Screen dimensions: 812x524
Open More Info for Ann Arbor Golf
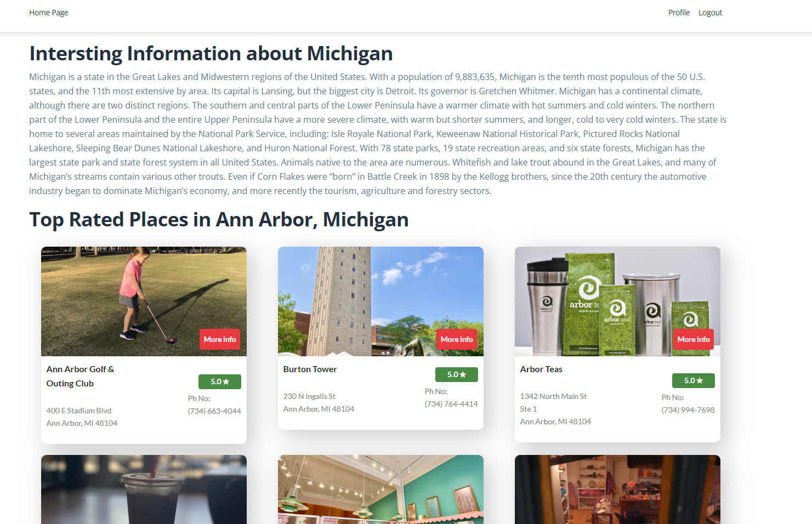click(220, 339)
